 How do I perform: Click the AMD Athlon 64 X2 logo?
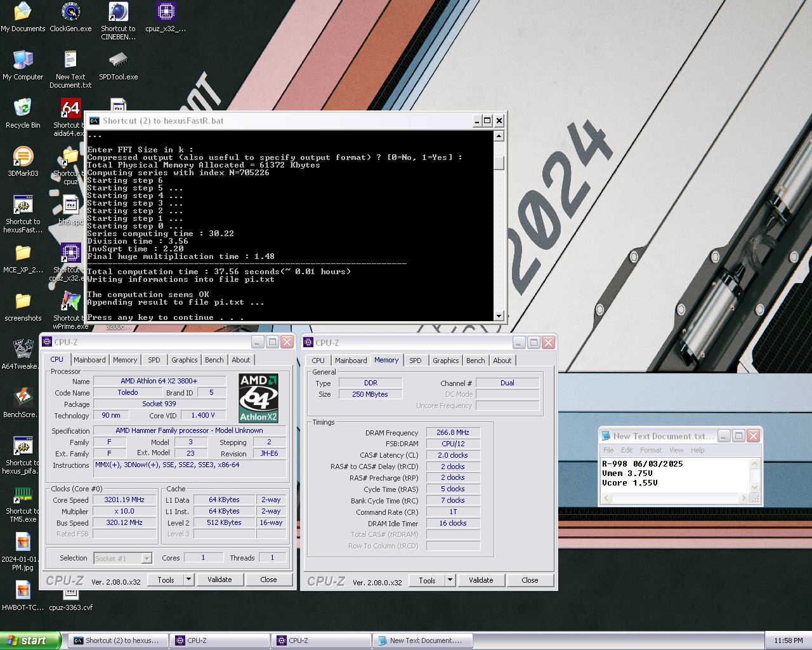[x=258, y=398]
